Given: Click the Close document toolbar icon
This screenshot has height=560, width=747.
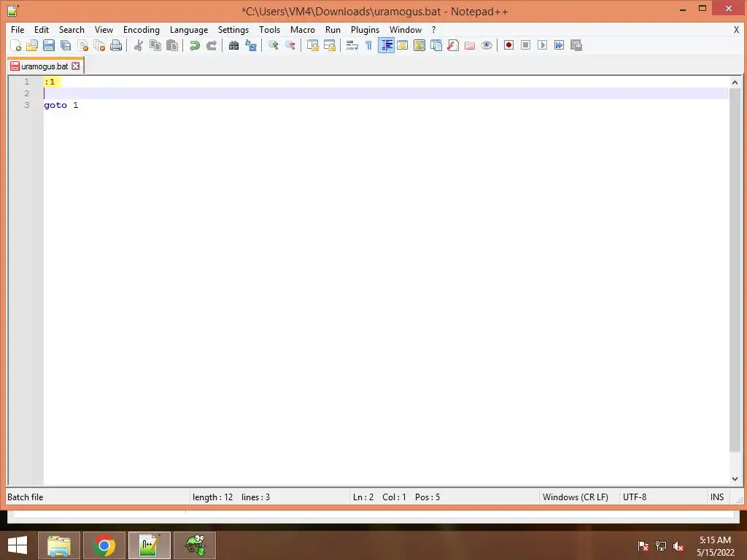Looking at the screenshot, I should (82, 45).
